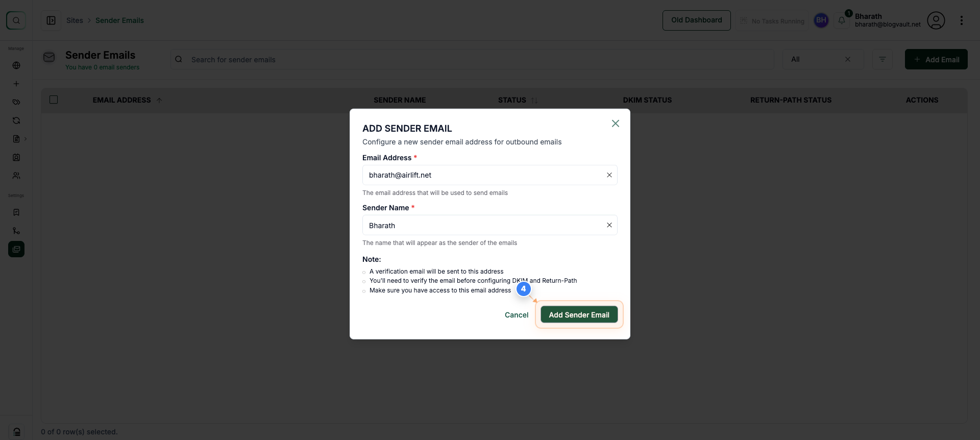Select the active Sender Emails sidebar icon
Image resolution: width=980 pixels, height=440 pixels.
(x=16, y=249)
